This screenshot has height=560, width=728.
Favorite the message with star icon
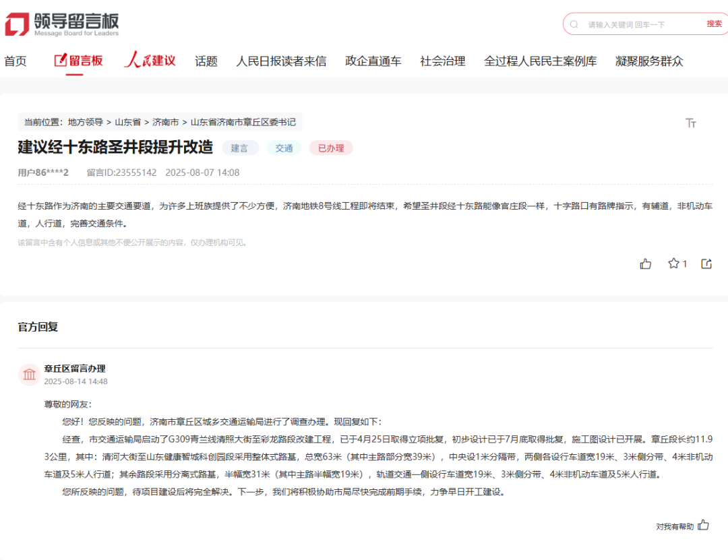[x=673, y=263]
